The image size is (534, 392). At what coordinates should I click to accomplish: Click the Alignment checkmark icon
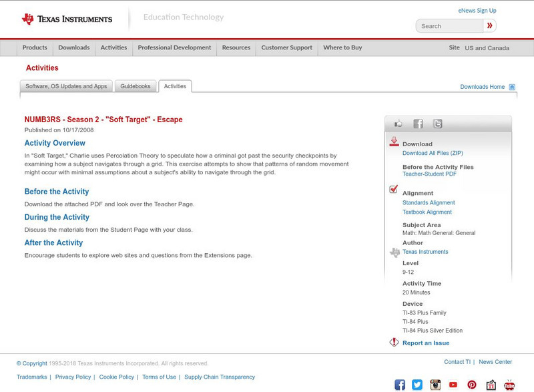point(393,189)
